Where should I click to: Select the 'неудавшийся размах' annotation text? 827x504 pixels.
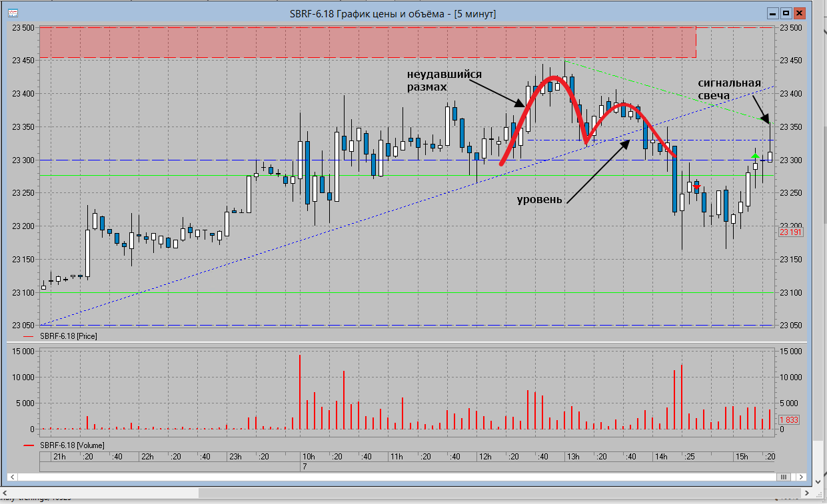tap(444, 81)
